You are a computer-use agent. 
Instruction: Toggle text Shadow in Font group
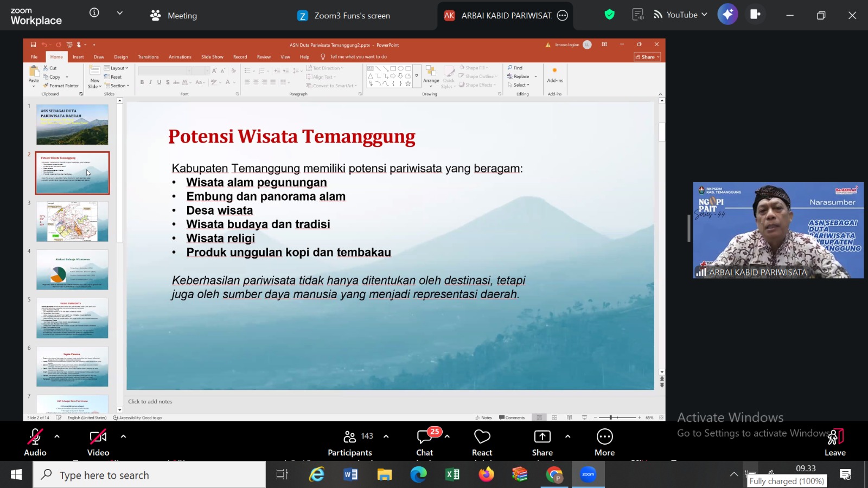168,82
